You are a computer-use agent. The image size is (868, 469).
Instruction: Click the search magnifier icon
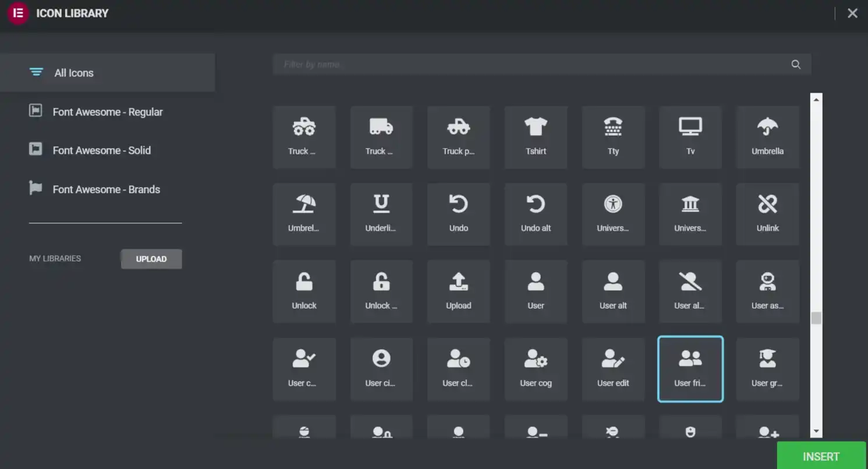coord(796,65)
